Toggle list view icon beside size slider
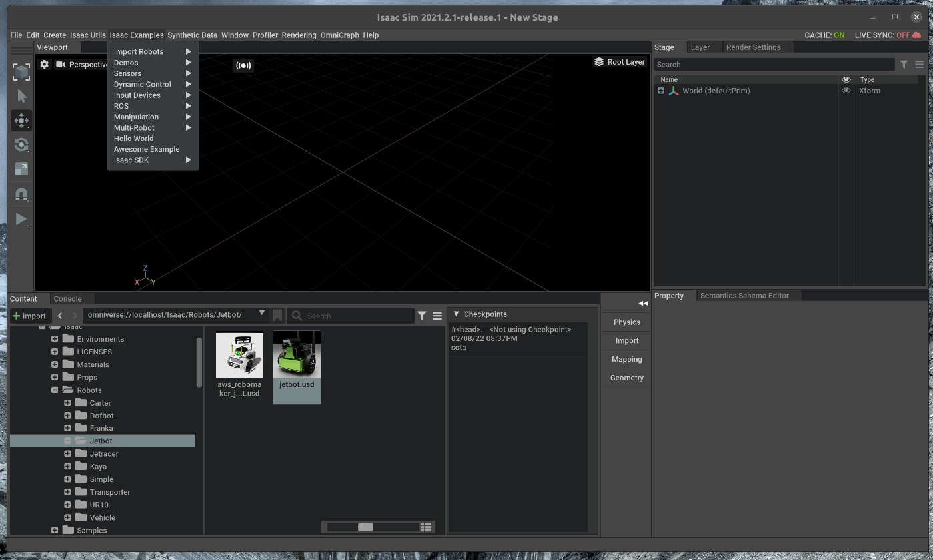Image resolution: width=933 pixels, height=560 pixels. click(427, 527)
